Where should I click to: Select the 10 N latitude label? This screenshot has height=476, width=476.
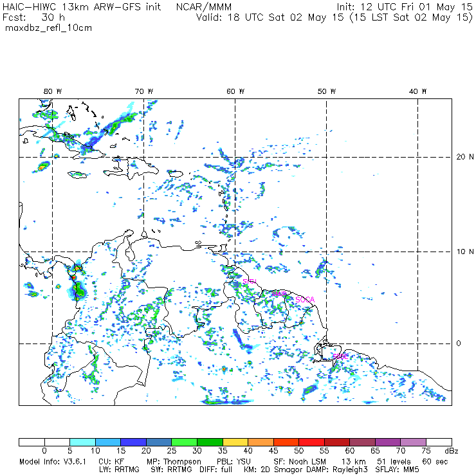tap(465, 252)
